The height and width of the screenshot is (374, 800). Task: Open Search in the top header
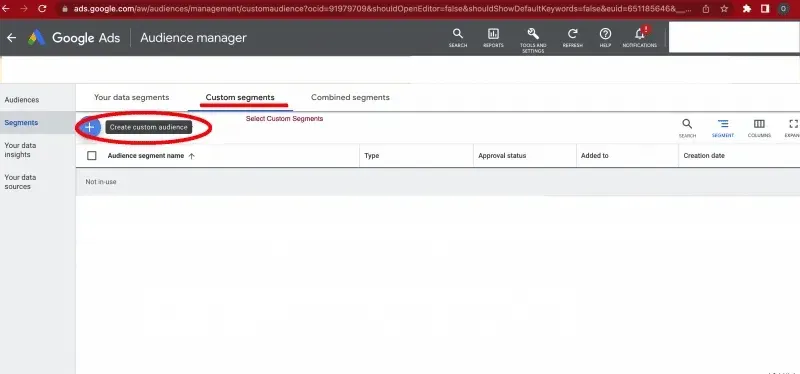pyautogui.click(x=458, y=38)
